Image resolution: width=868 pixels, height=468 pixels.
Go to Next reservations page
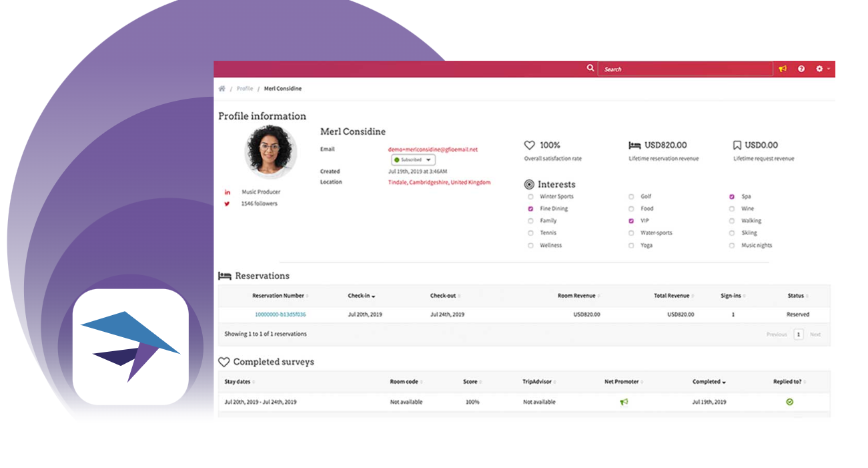tap(815, 334)
